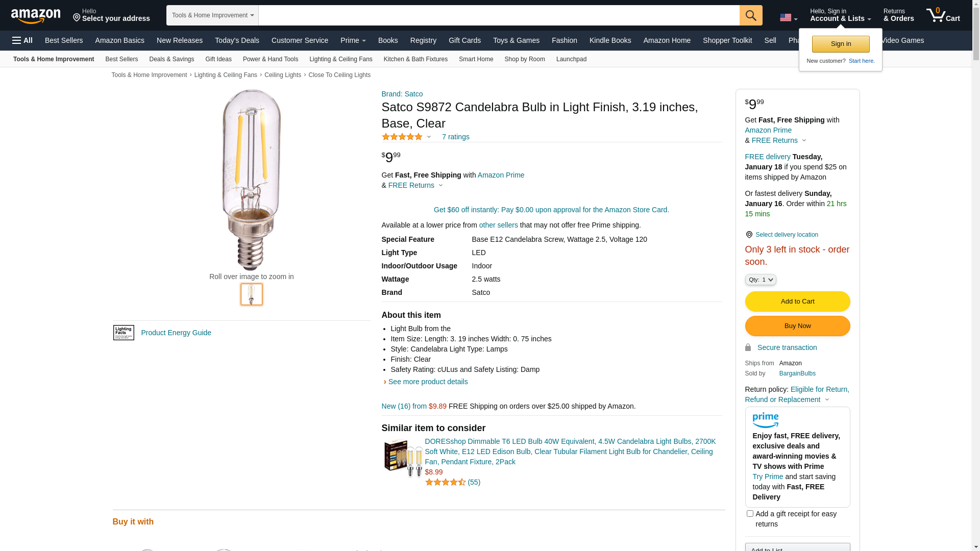This screenshot has height=551, width=980.
Task: Open Today's Deals in navigation bar
Action: click(237, 40)
